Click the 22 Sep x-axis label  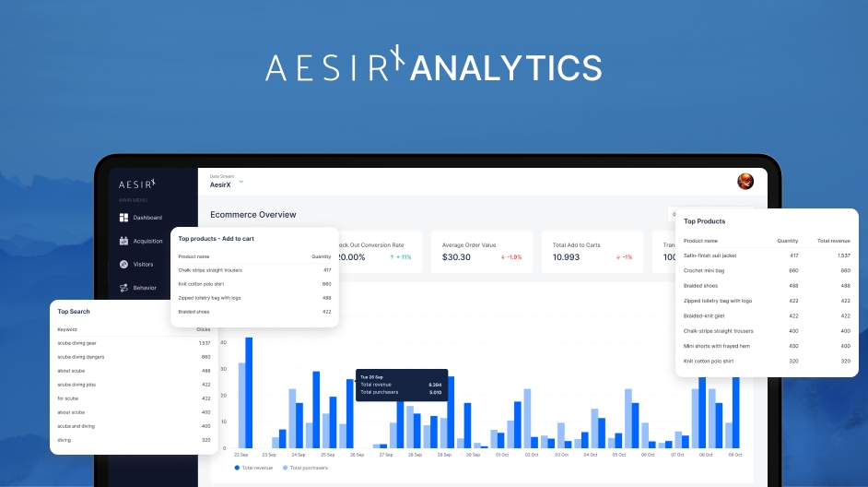pyautogui.click(x=240, y=455)
